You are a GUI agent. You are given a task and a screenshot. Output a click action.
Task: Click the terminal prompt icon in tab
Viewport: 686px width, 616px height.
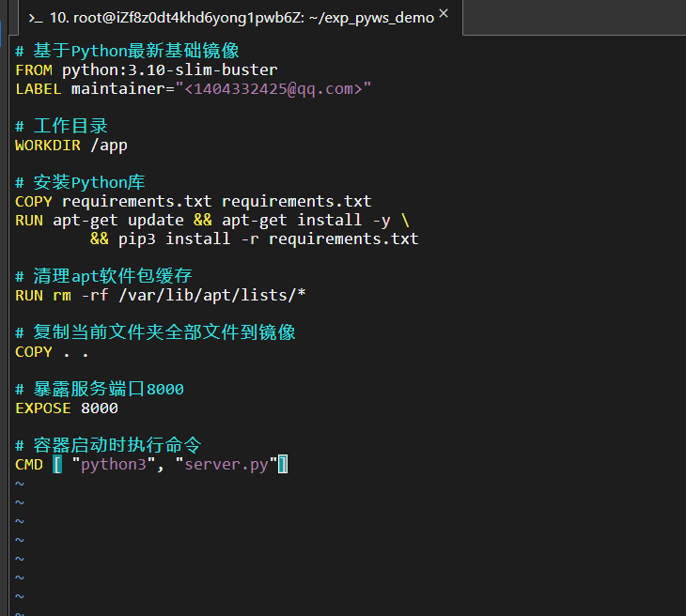point(36,19)
